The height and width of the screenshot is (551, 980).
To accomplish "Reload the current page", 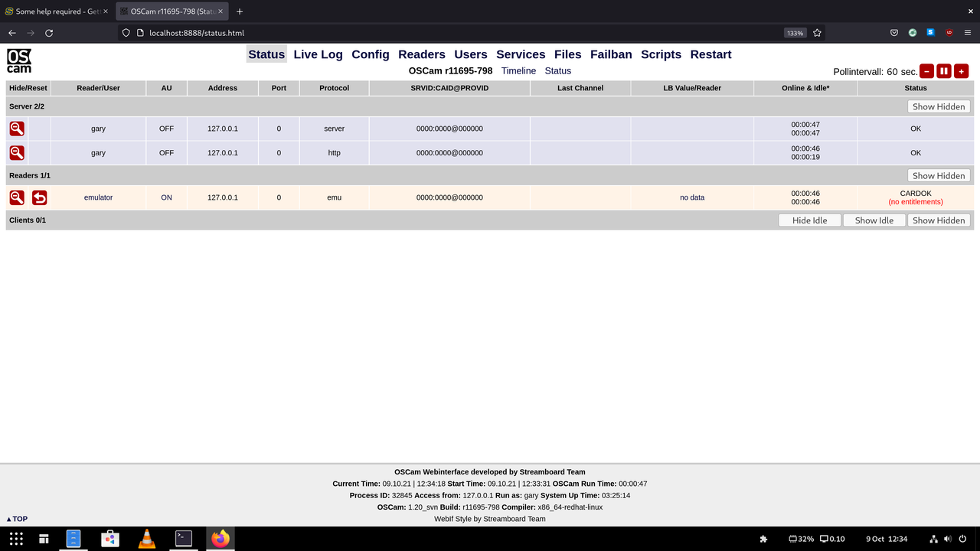I will click(49, 33).
